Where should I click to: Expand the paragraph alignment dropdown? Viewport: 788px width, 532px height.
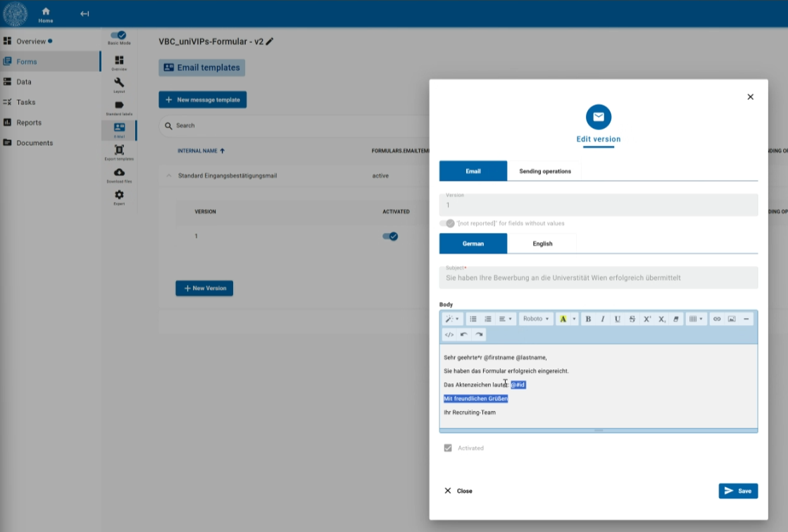coord(506,319)
